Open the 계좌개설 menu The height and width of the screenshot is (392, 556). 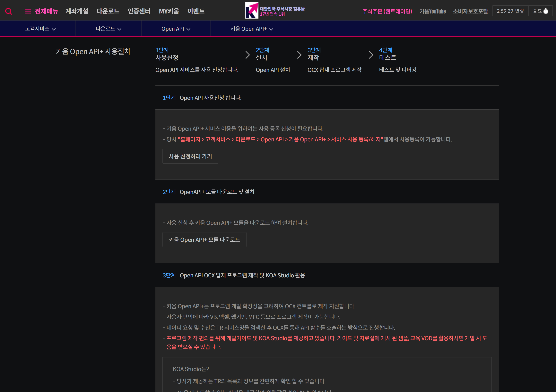pyautogui.click(x=77, y=11)
